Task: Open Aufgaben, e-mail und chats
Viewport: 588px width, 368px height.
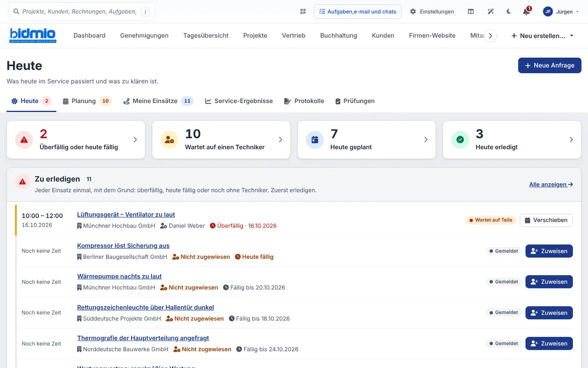Action: (x=358, y=11)
